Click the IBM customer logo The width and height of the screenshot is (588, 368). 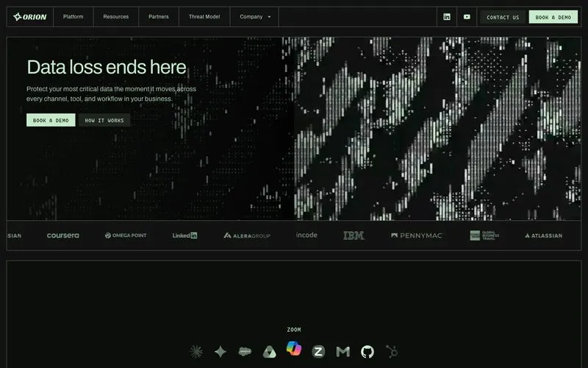[354, 236]
